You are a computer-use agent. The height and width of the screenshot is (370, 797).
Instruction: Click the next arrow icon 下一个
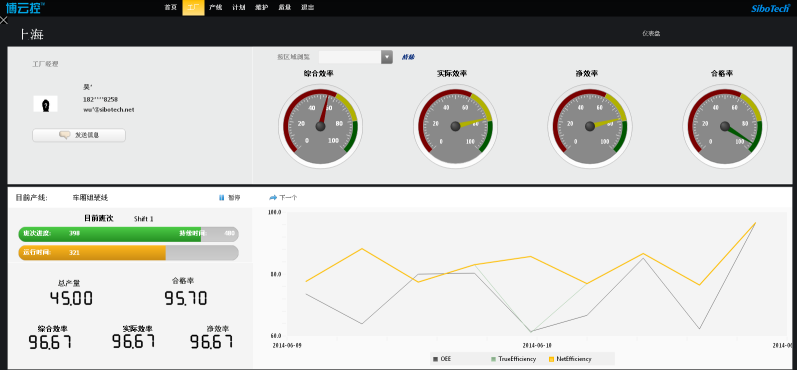[273, 198]
